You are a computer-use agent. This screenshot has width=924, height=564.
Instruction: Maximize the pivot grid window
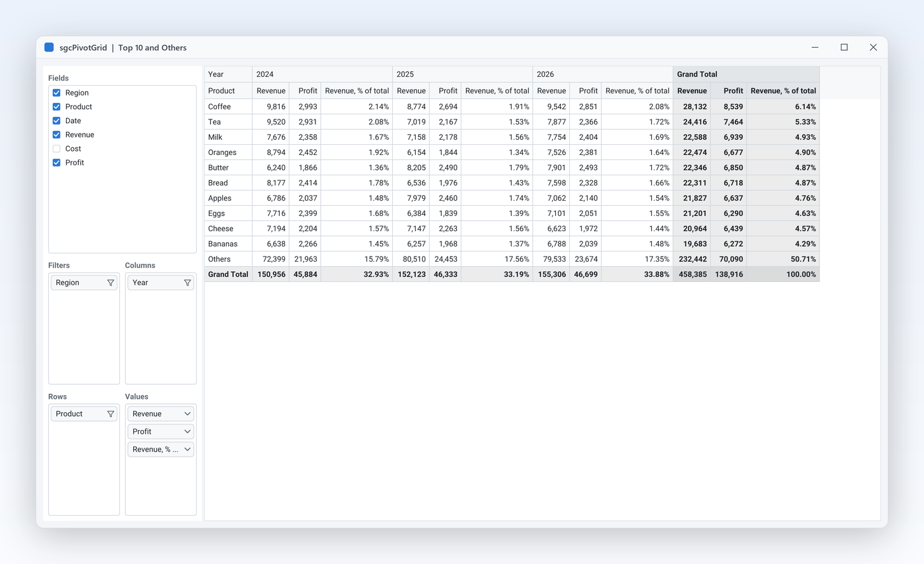(x=844, y=47)
